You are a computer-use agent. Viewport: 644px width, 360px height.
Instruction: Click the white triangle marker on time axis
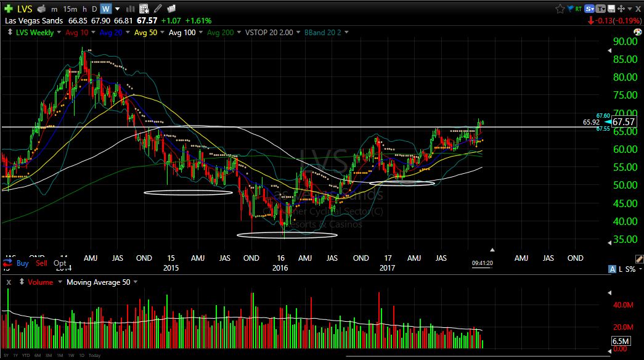click(x=492, y=250)
